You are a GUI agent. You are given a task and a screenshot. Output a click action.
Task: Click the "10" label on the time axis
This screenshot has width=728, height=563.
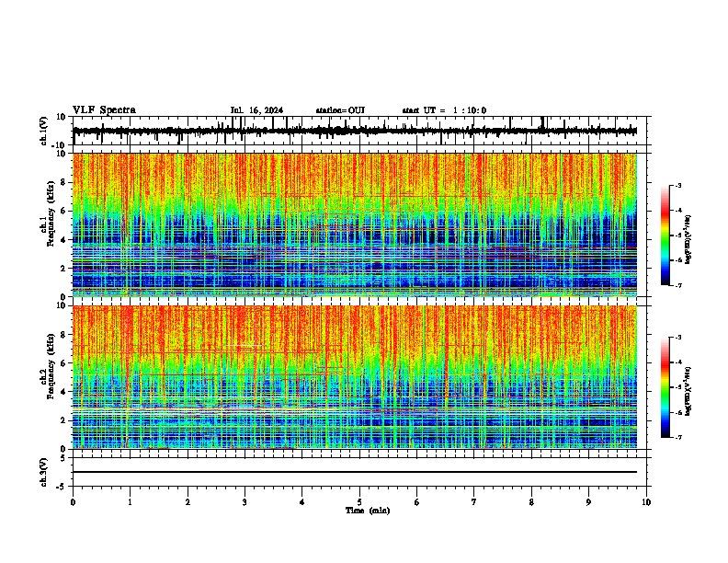click(x=646, y=502)
